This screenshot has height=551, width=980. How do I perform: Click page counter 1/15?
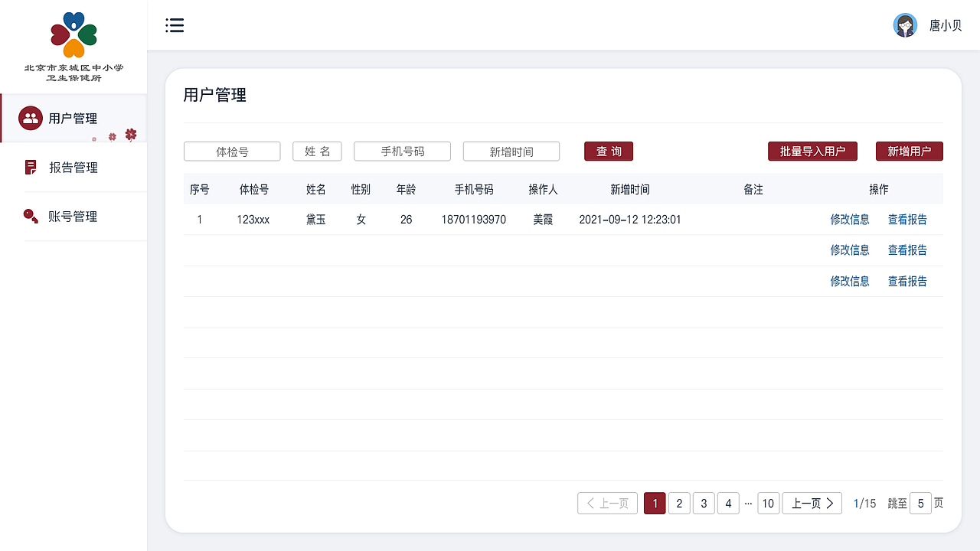(864, 504)
